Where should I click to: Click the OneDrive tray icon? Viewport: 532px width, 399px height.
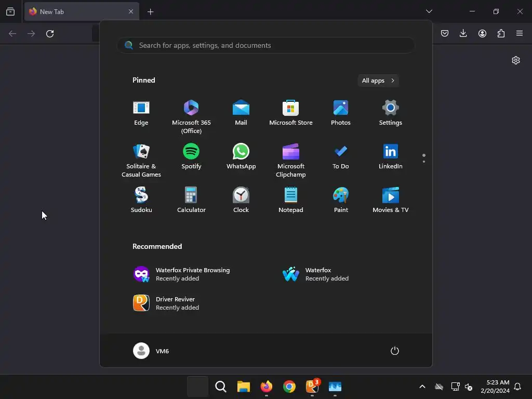[439, 387]
